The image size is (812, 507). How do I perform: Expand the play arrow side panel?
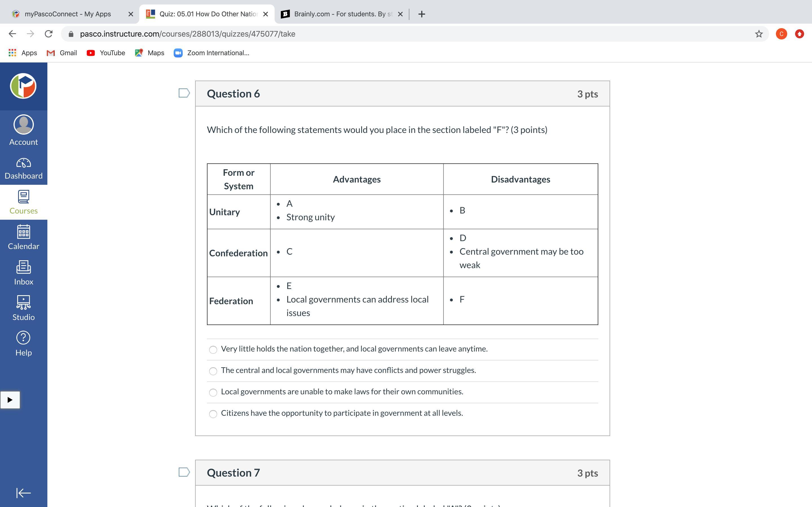(10, 400)
